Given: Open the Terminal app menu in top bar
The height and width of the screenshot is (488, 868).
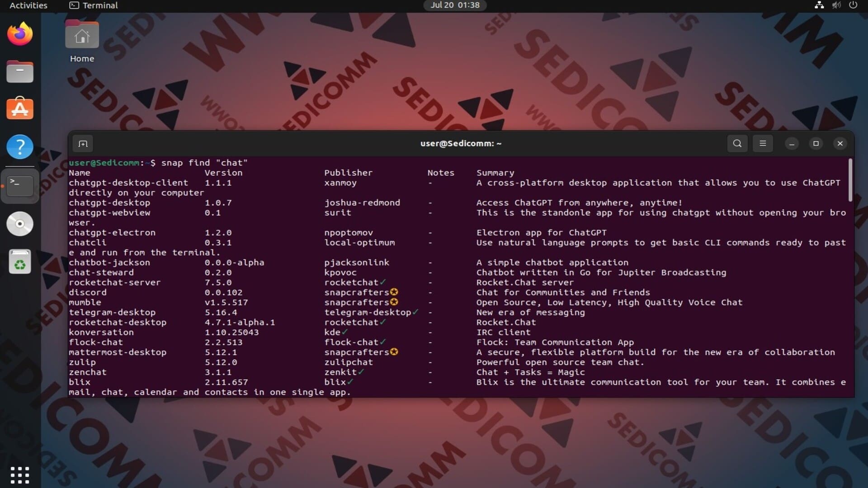Looking at the screenshot, I should [x=94, y=5].
